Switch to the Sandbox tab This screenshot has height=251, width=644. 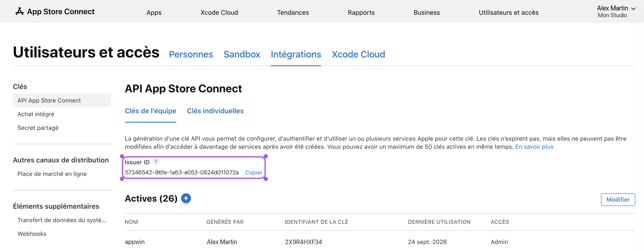pyautogui.click(x=242, y=54)
